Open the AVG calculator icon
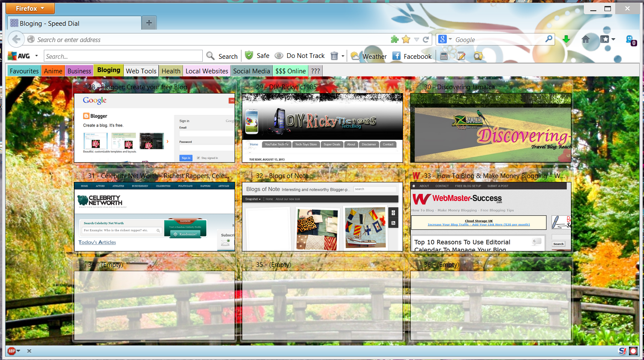The height and width of the screenshot is (360, 644). coord(444,56)
